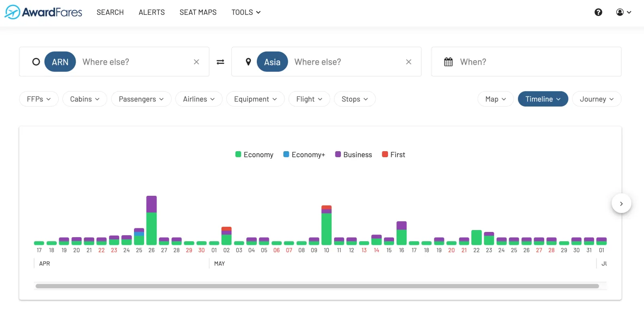This screenshot has width=644, height=316.
Task: Click the red 06 May date label
Action: 277,250
